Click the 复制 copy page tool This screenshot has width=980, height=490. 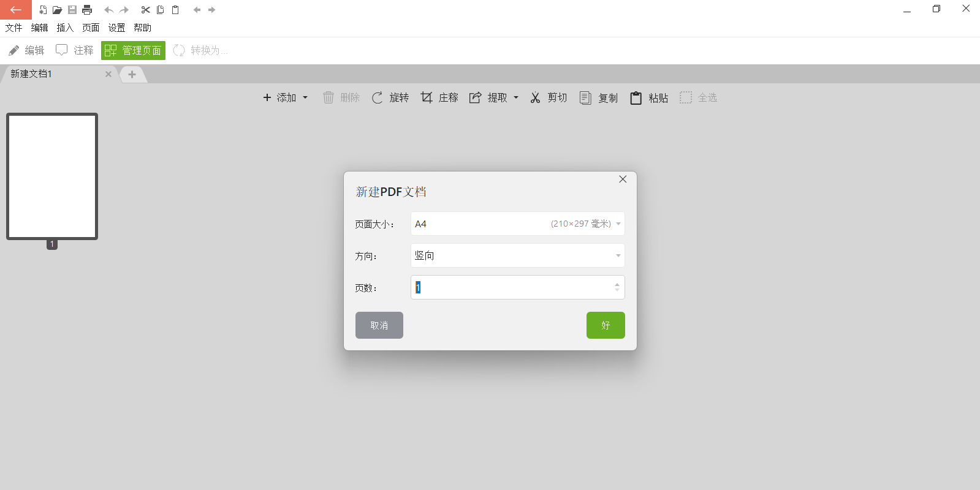599,98
